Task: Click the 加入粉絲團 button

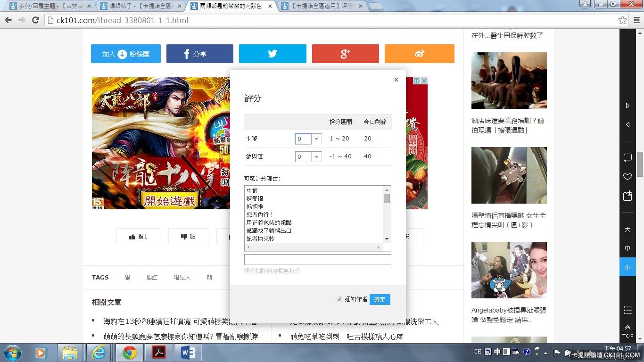Action: pos(126,54)
